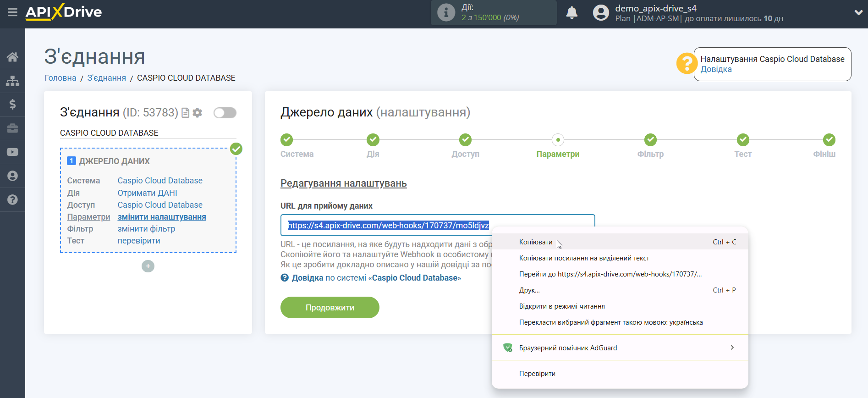Screen dimensions: 868x398
Task: Click the Параметри label in data source block
Action: click(88, 217)
